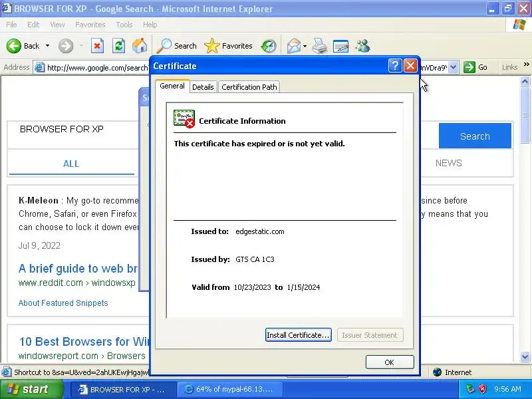Click the valid-from date 10/23/2023
The image size is (532, 399).
tap(253, 287)
